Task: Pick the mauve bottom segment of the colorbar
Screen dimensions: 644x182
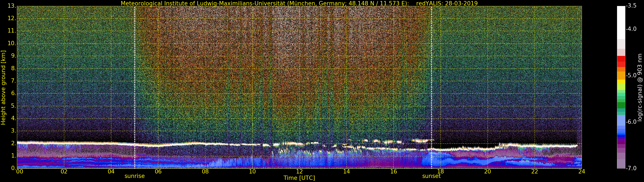Action: click(621, 164)
